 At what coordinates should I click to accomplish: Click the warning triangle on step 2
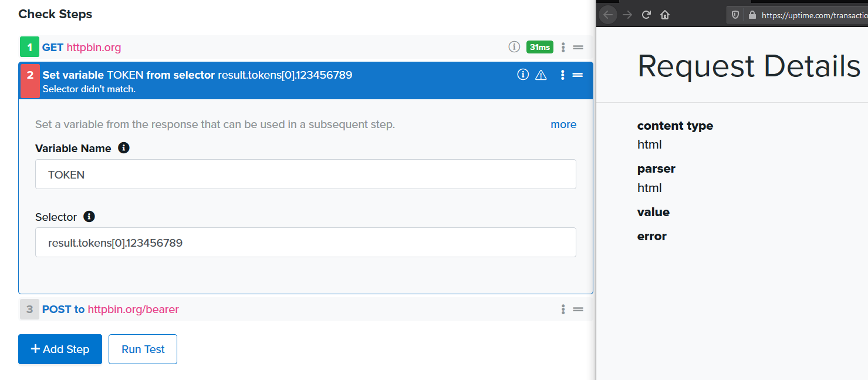541,75
